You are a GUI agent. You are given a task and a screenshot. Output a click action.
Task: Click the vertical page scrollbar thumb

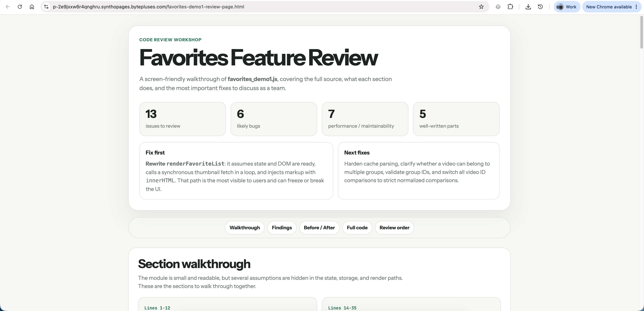coord(641,32)
